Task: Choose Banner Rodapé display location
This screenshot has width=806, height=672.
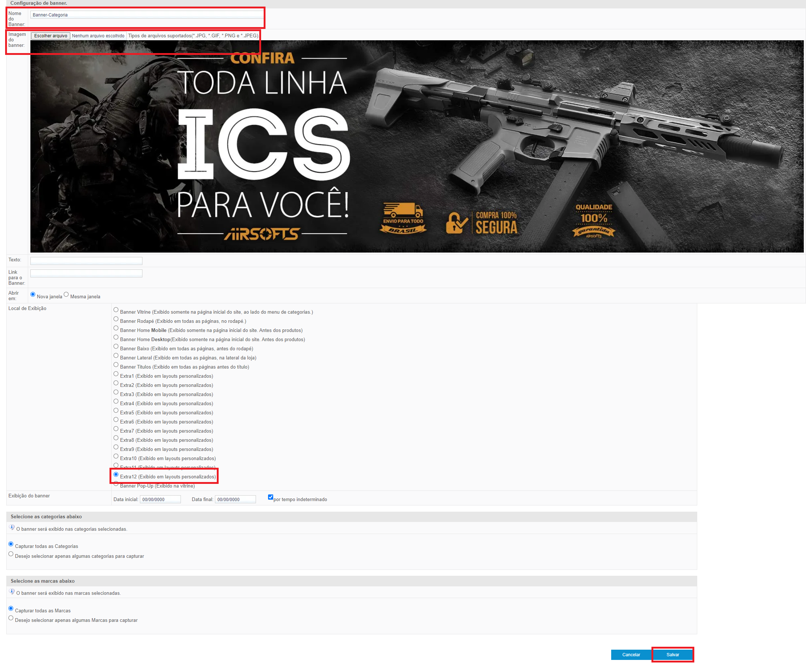Action: tap(116, 319)
